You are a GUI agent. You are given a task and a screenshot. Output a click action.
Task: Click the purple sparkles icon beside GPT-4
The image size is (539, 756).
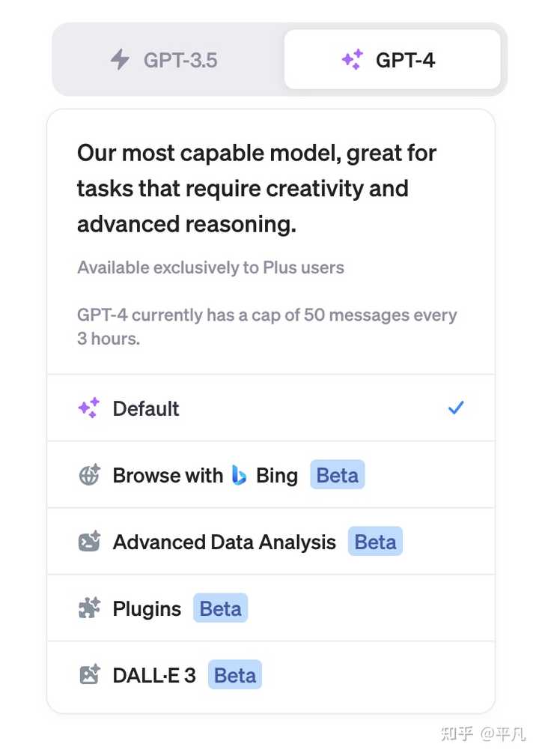[x=352, y=59]
